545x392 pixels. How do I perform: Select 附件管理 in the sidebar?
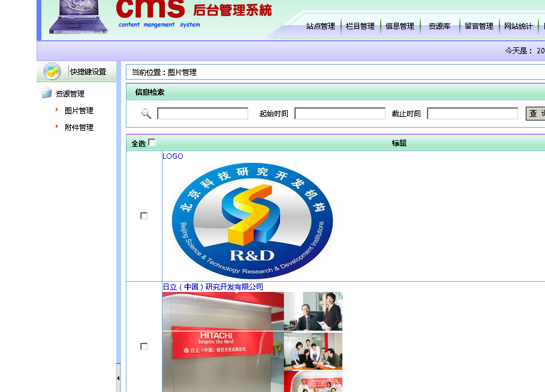coord(79,127)
